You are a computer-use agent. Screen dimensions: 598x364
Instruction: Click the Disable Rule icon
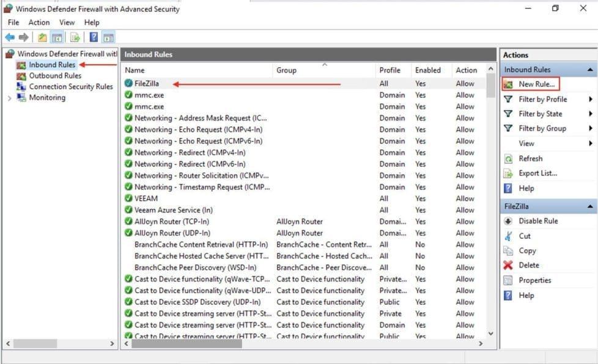508,221
